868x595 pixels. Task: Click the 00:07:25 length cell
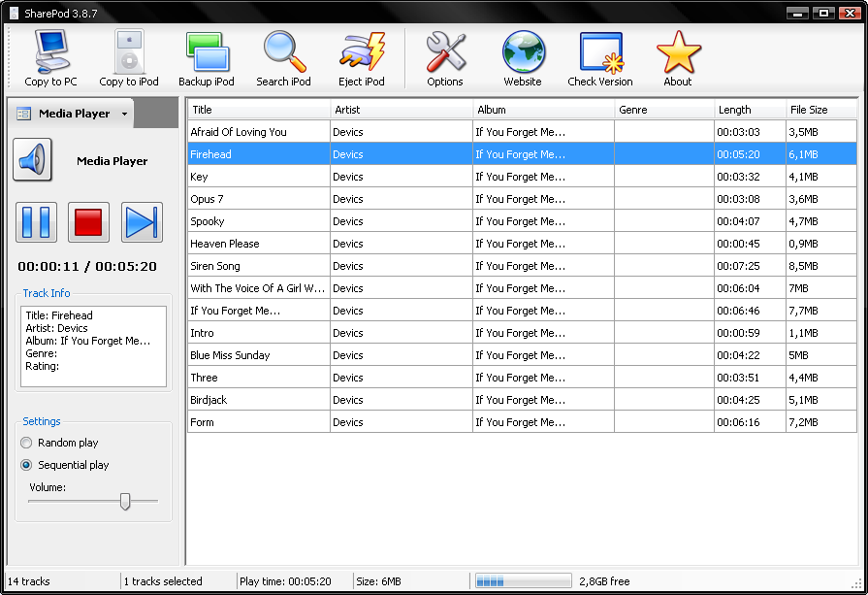(x=750, y=266)
